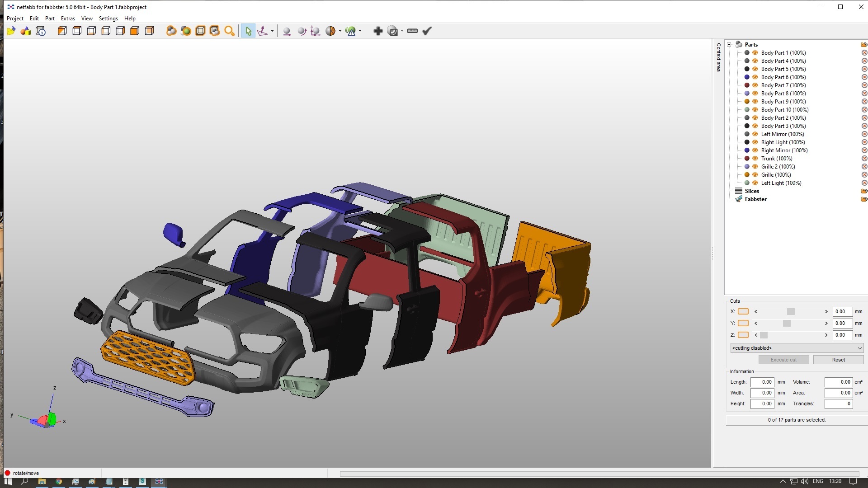Select the green arrow selection tool
868x488 pixels.
click(248, 31)
